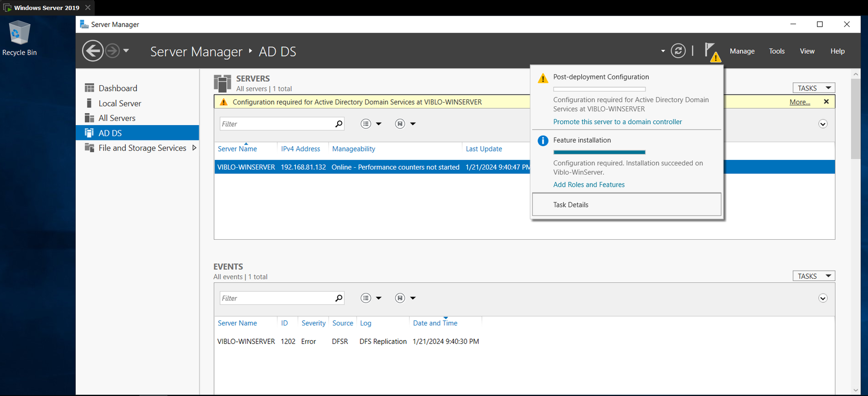Click the warning triangle beside Post-deployment Configuration
Image resolution: width=868 pixels, height=396 pixels.
click(x=543, y=78)
